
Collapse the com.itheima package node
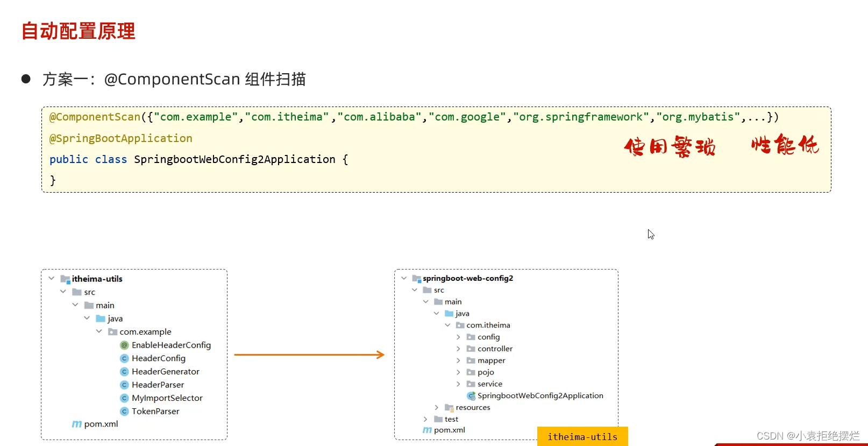pyautogui.click(x=447, y=325)
